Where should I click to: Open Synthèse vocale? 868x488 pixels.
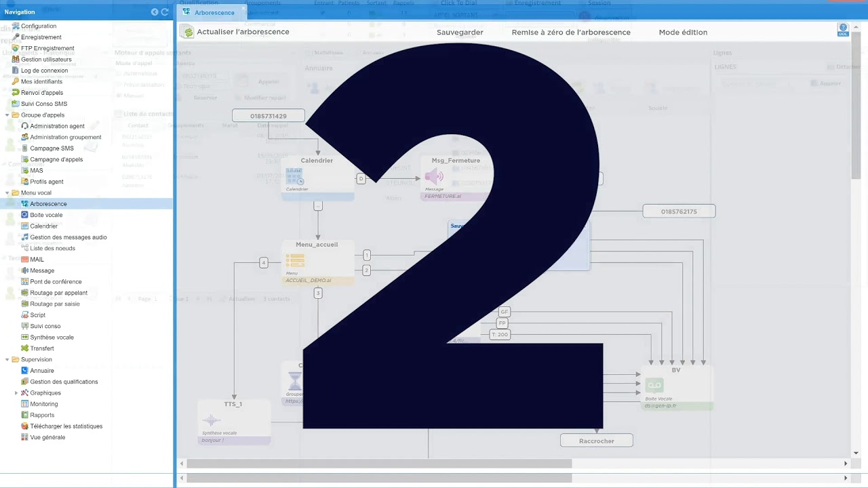[52, 337]
